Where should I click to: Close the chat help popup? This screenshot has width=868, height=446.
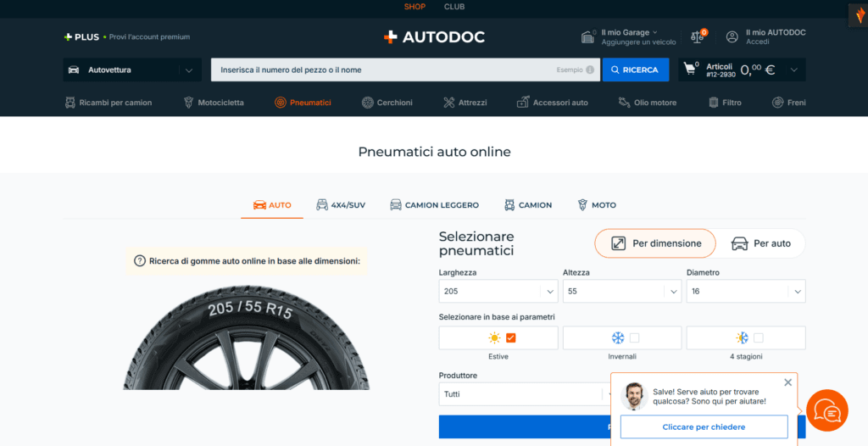(x=787, y=382)
